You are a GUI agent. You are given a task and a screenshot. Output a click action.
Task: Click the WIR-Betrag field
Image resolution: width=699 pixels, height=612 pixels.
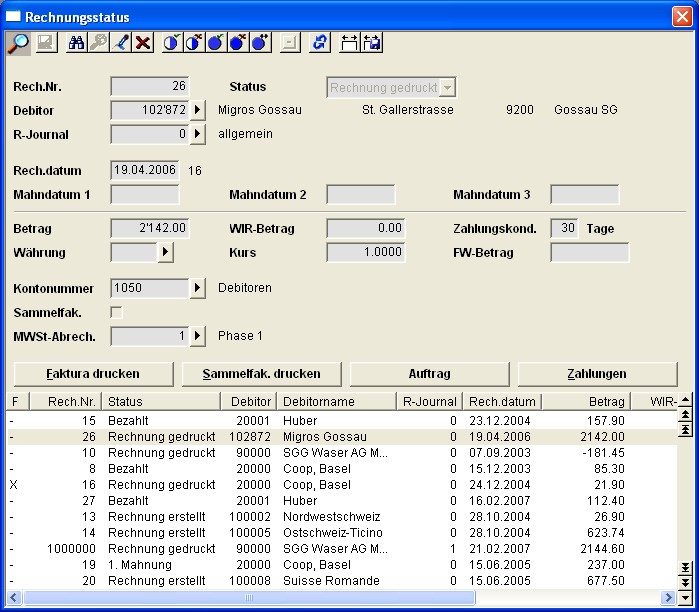point(366,228)
